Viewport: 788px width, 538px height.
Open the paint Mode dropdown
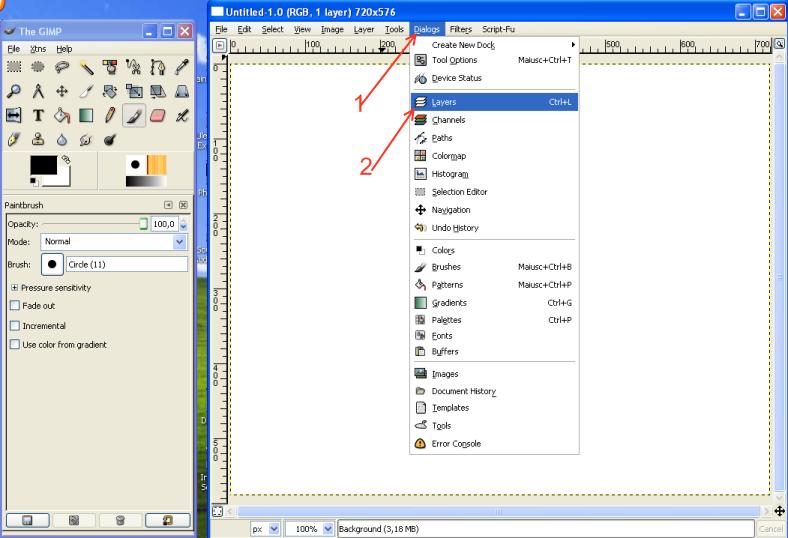click(114, 242)
